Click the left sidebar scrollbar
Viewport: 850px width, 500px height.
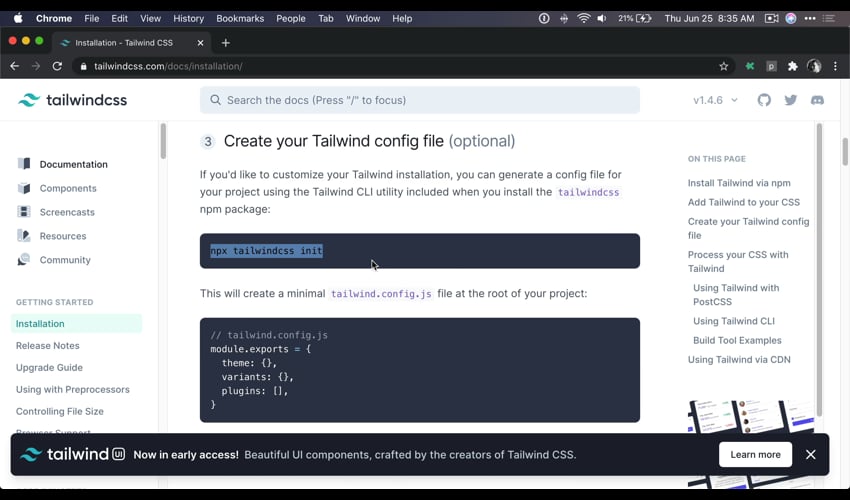pos(163,141)
